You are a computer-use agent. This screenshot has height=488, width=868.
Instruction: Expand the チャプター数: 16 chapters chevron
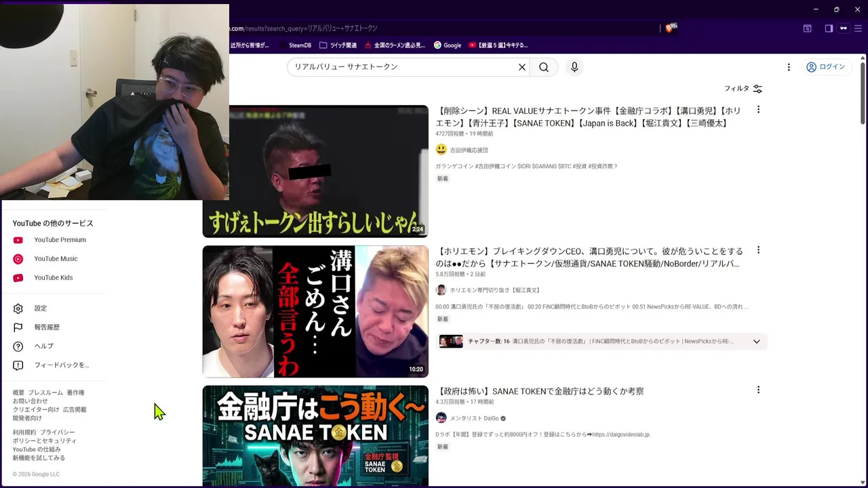[x=757, y=342]
